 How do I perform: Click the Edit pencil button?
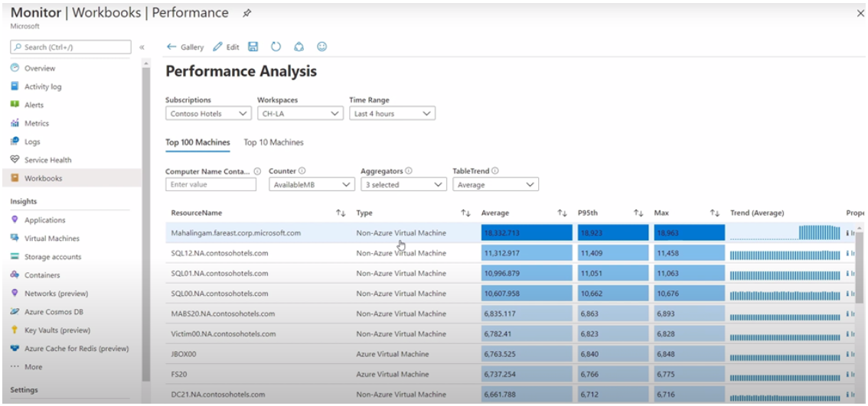tap(226, 47)
